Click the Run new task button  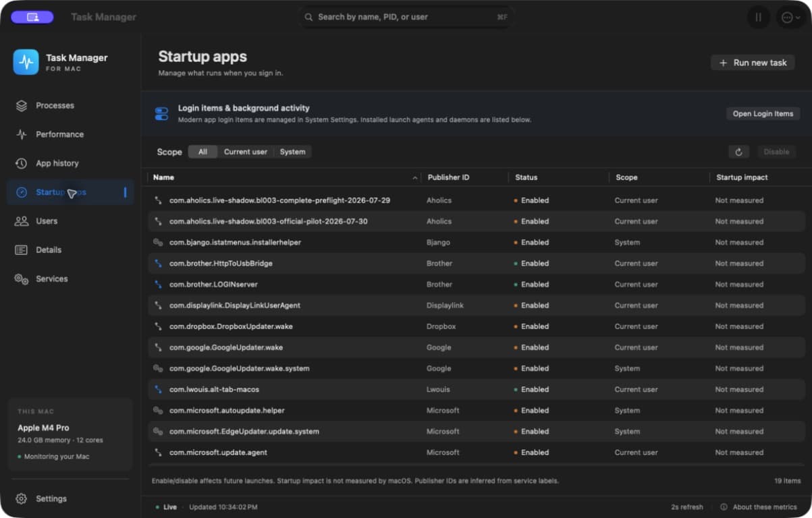point(753,63)
